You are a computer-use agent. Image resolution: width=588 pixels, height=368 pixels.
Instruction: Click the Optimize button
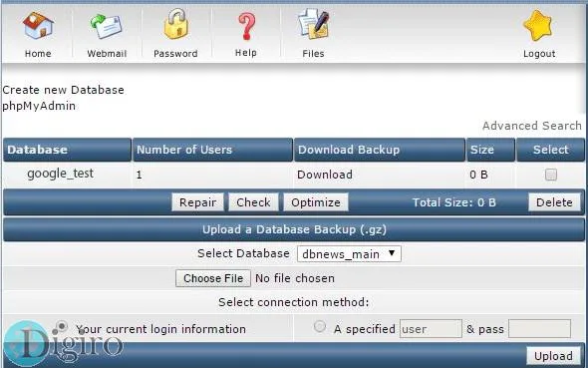[x=316, y=202]
